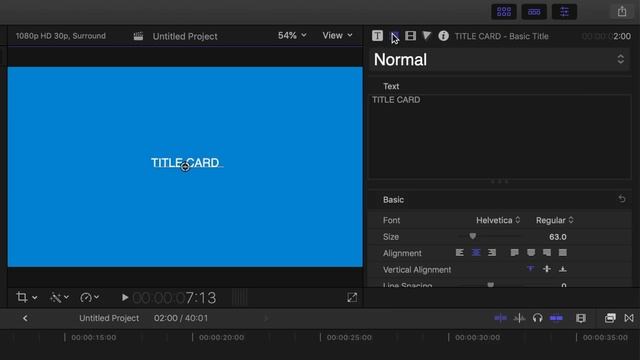Click the 00:00:30:00 ruler mark

[x=477, y=338]
